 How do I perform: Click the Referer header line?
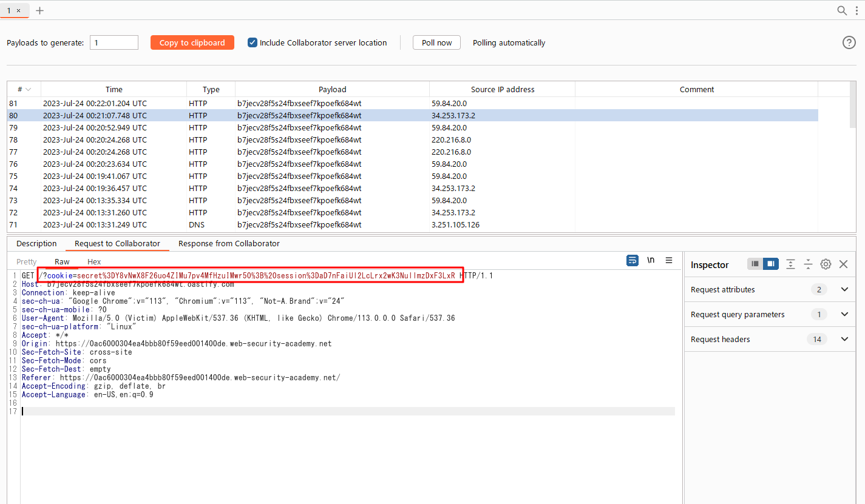pyautogui.click(x=181, y=377)
